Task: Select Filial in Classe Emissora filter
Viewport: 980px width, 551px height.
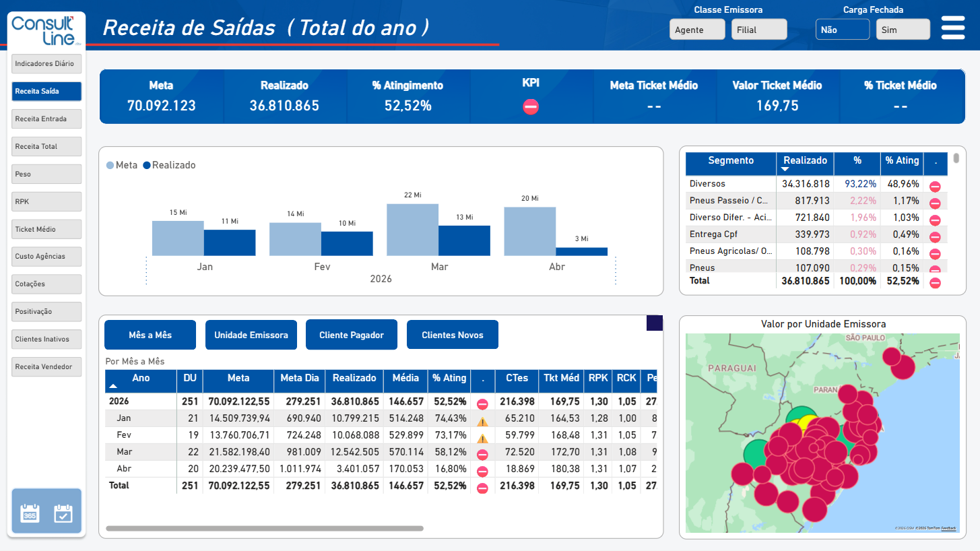Action: (x=759, y=30)
